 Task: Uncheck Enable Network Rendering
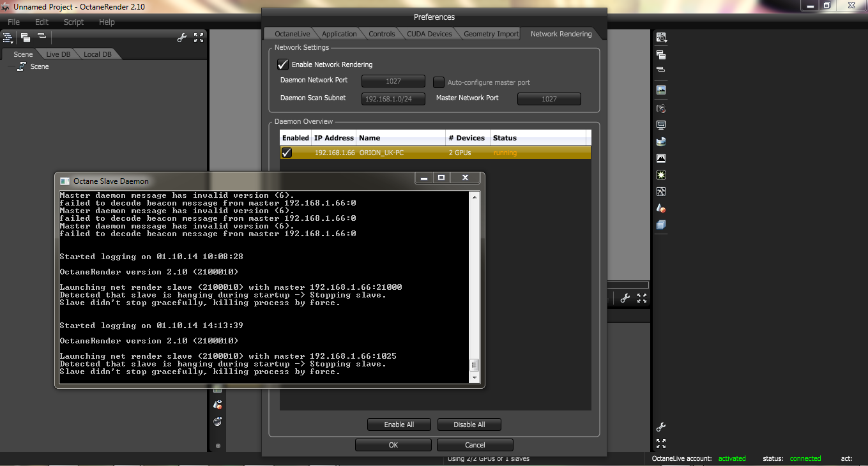(282, 64)
